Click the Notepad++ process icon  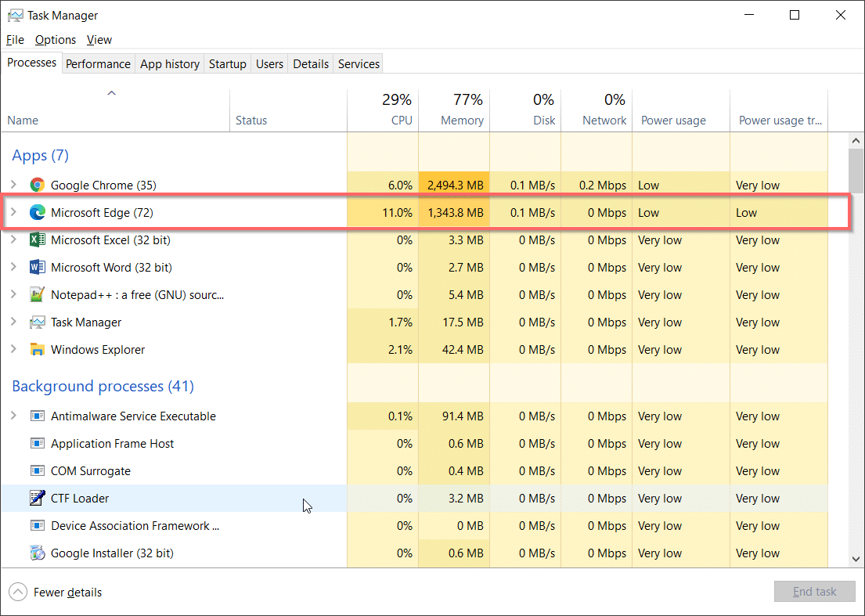pos(37,295)
